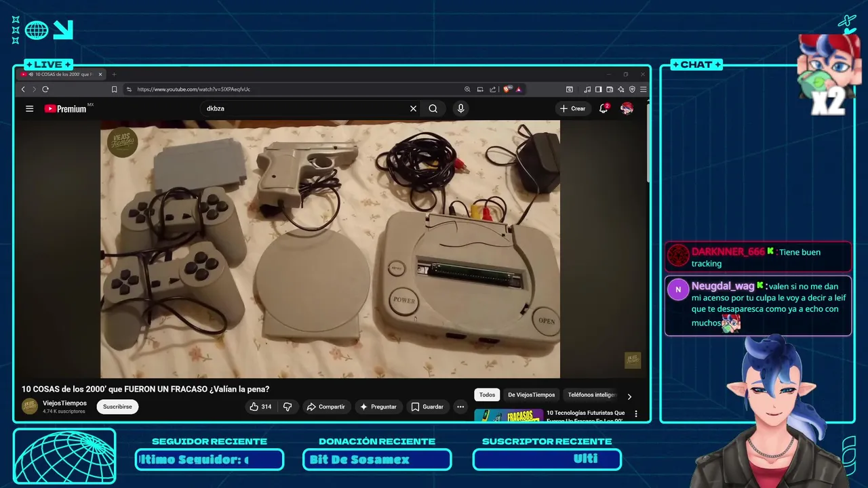Open the site settings icon beside the URL

(x=129, y=89)
